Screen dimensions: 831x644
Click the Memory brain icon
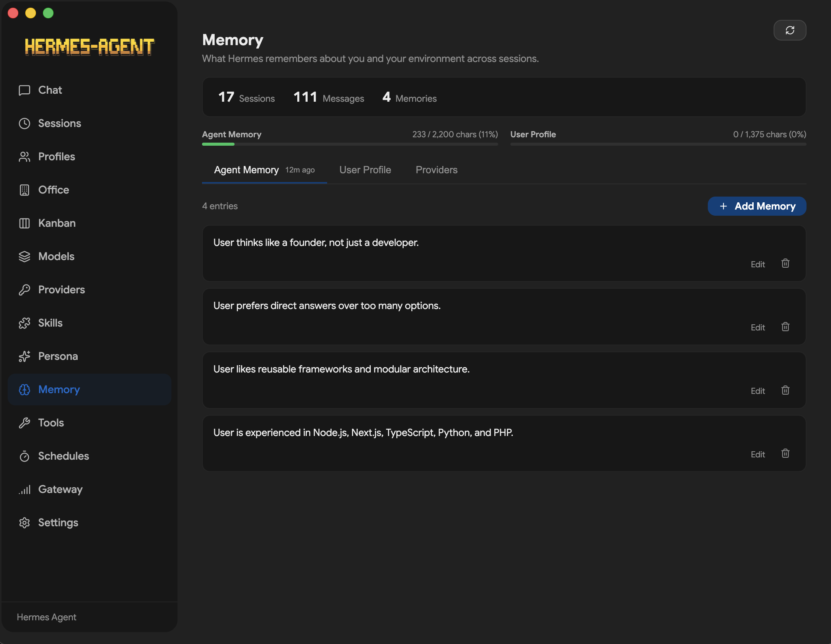(24, 390)
